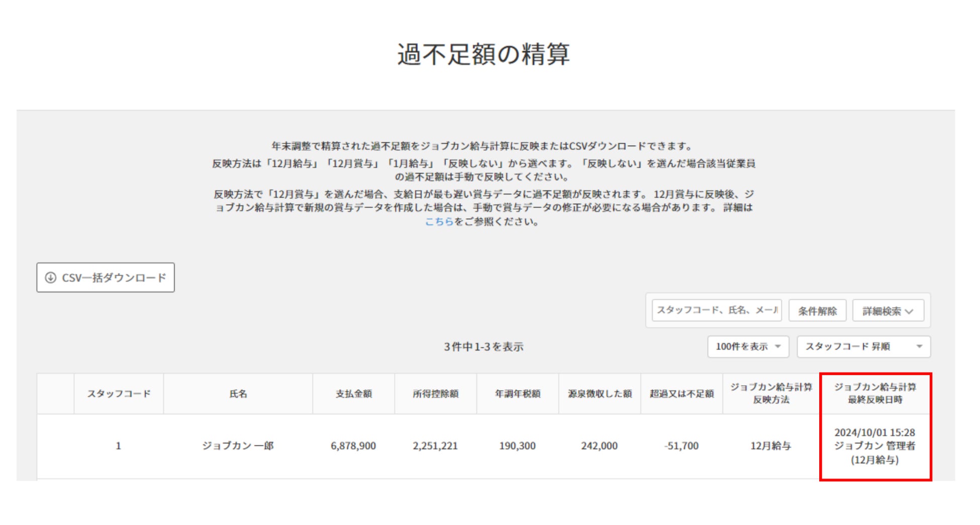Screen dimensions: 980x525
Task: Click the 支払金額 column header
Action: coord(354,394)
